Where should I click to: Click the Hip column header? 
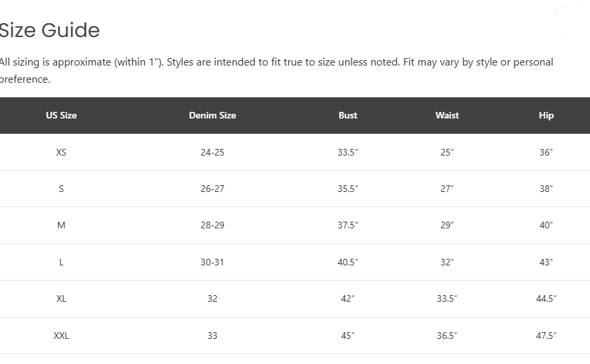[546, 115]
